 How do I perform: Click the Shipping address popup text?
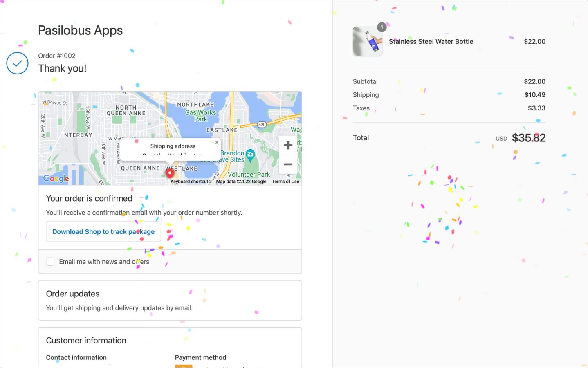173,146
